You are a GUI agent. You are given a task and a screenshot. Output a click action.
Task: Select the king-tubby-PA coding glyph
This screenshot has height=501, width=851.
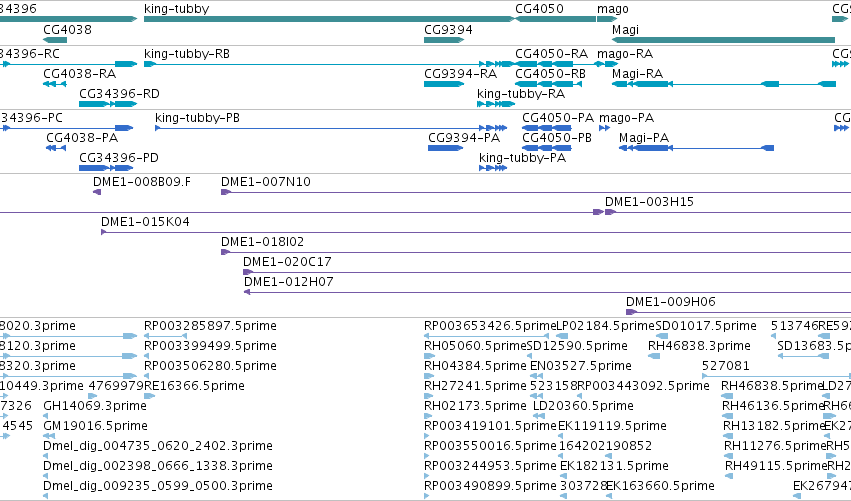pyautogui.click(x=493, y=168)
